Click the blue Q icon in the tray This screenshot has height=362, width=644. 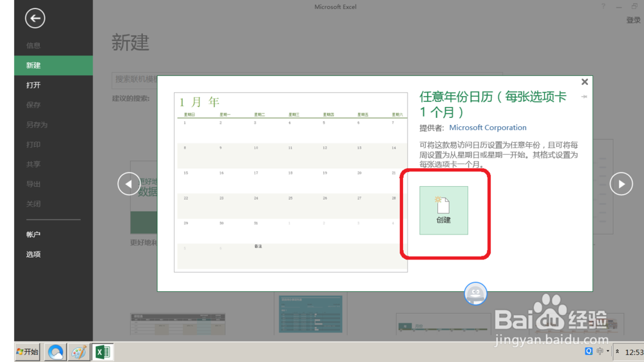589,351
